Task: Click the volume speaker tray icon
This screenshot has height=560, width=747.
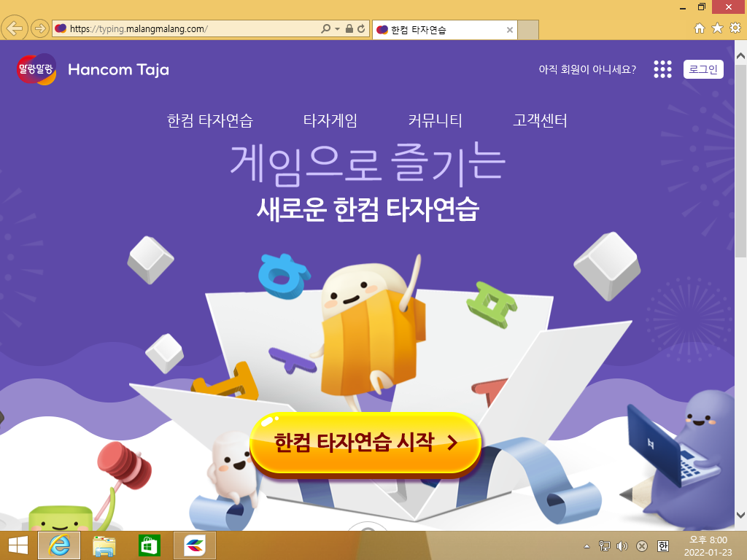Action: pyautogui.click(x=622, y=545)
